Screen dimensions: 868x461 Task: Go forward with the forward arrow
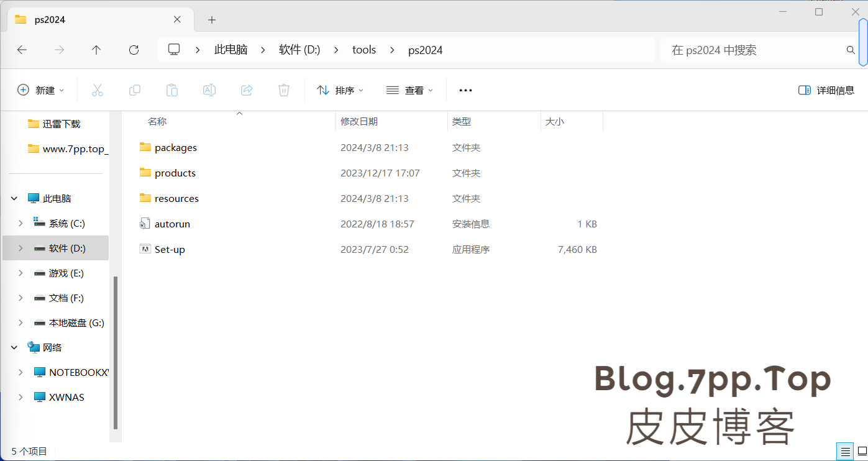click(60, 50)
